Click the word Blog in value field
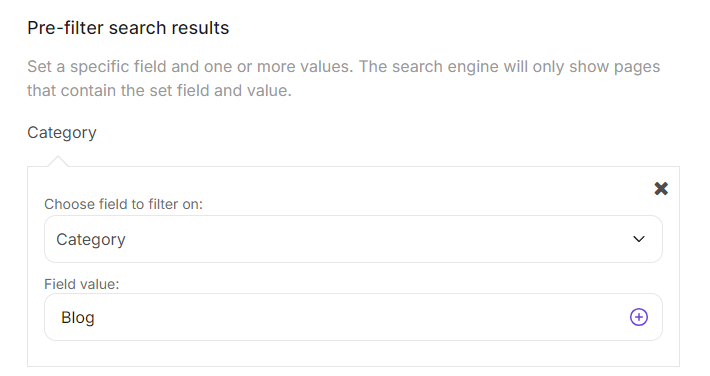 (78, 318)
